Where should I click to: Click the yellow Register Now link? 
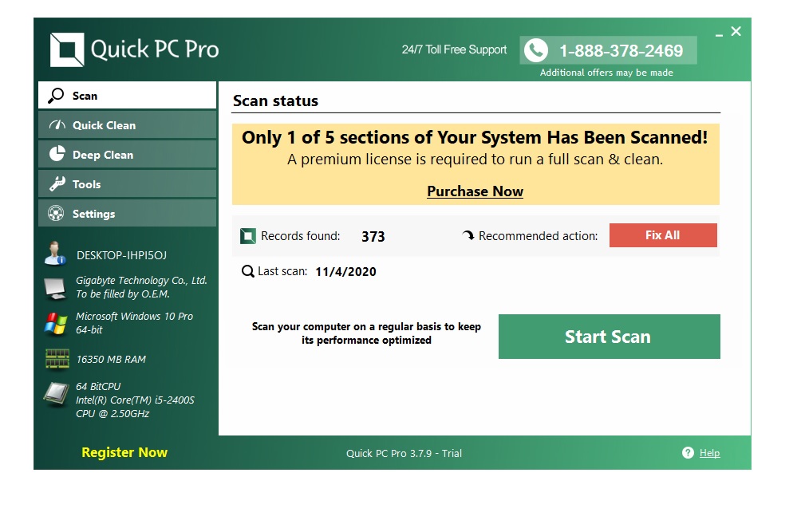tap(124, 452)
